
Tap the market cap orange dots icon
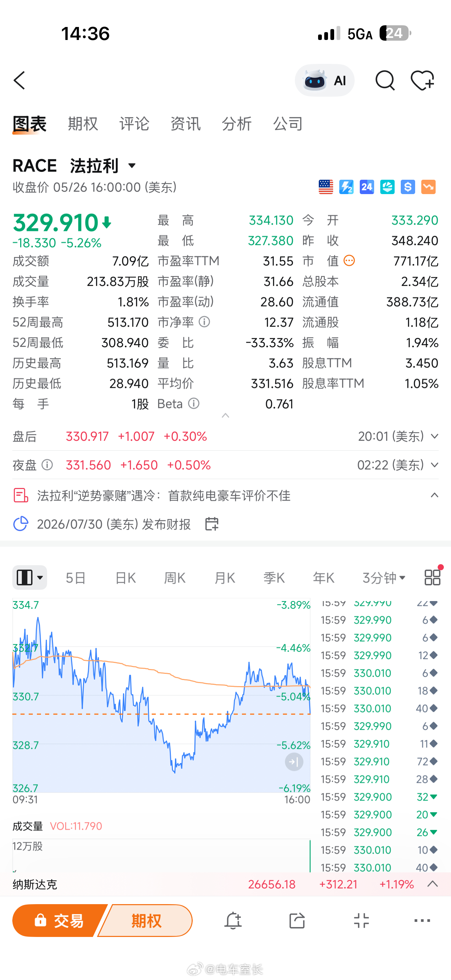[349, 261]
